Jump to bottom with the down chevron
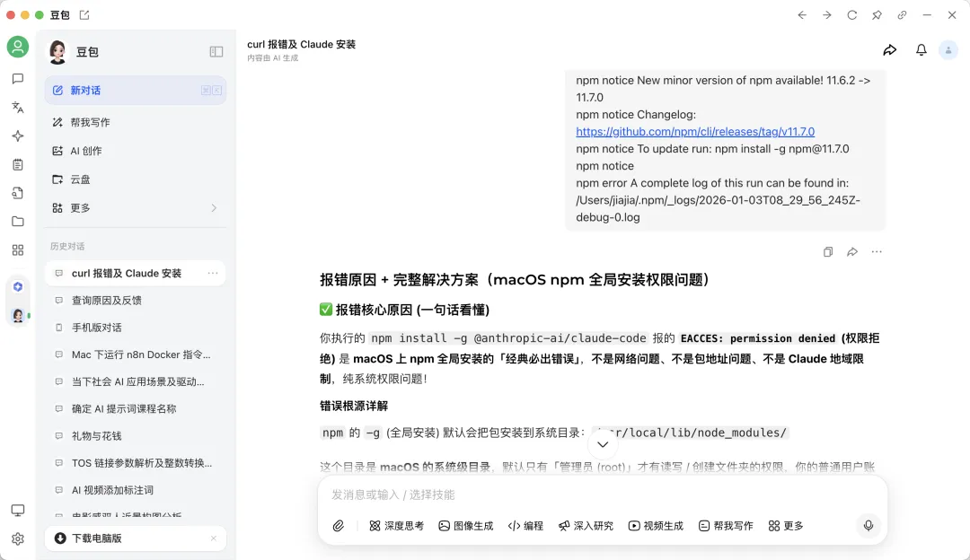Screen dimensions: 970x560 (603, 444)
